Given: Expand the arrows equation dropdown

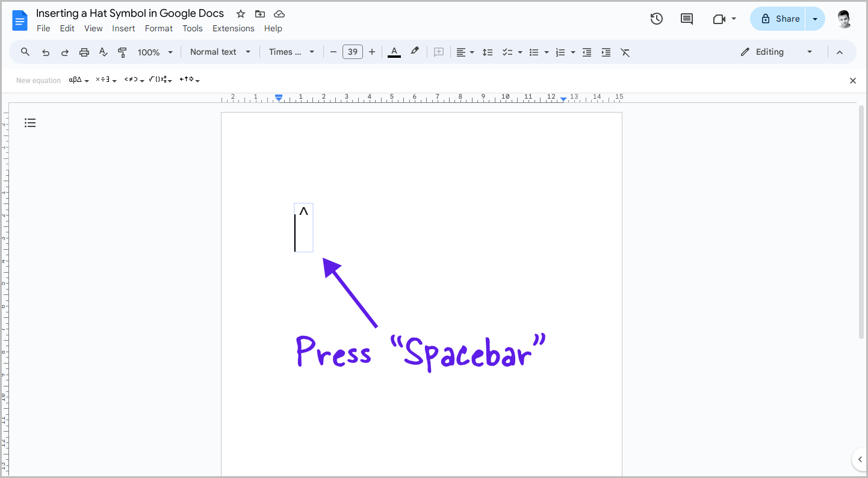Looking at the screenshot, I should [x=190, y=79].
